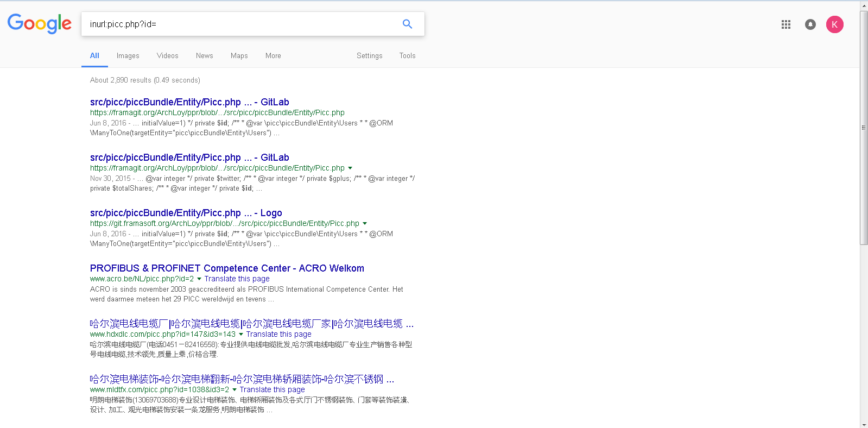Click the About 2,890 results text
Image resolution: width=868 pixels, height=428 pixels.
(x=145, y=80)
